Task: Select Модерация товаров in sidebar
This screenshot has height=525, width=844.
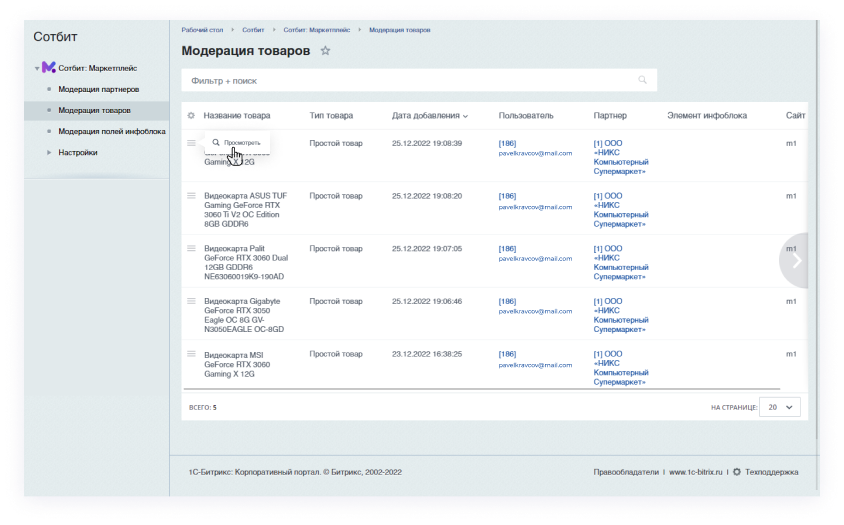Action: point(94,110)
